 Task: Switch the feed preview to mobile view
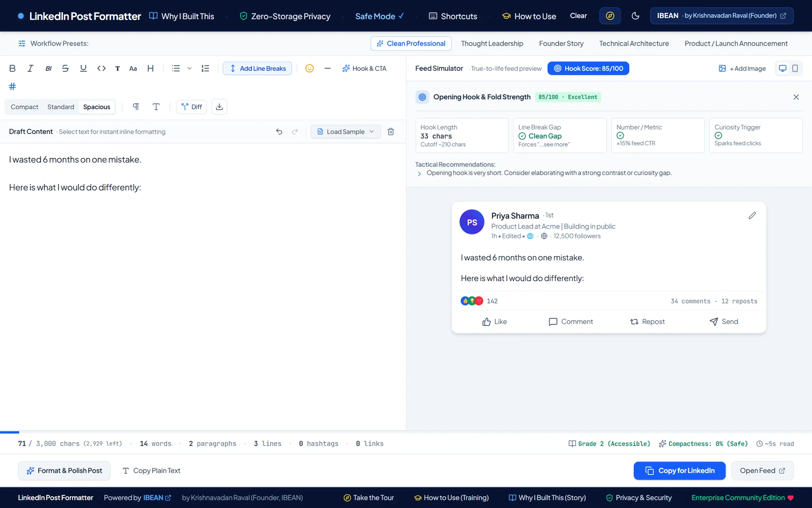(x=795, y=69)
